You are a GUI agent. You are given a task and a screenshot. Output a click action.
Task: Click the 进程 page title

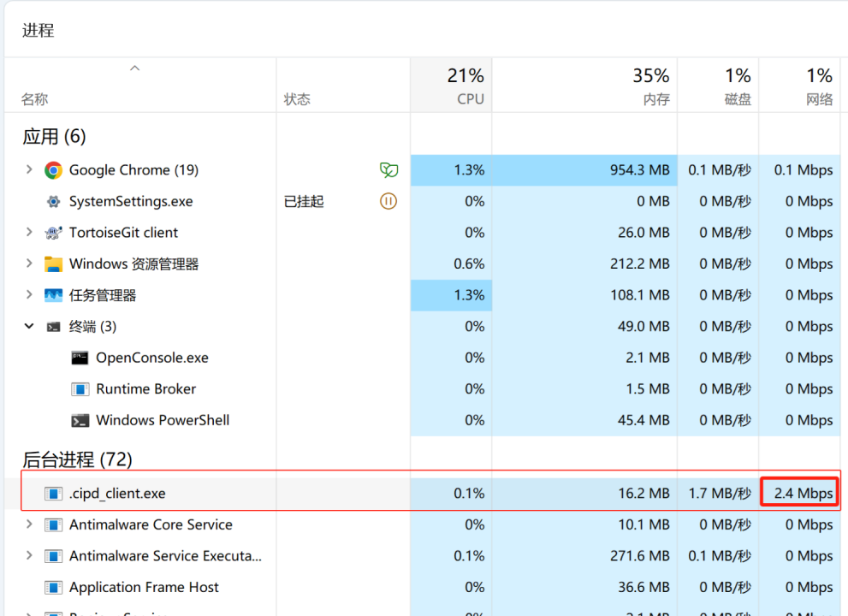39,31
